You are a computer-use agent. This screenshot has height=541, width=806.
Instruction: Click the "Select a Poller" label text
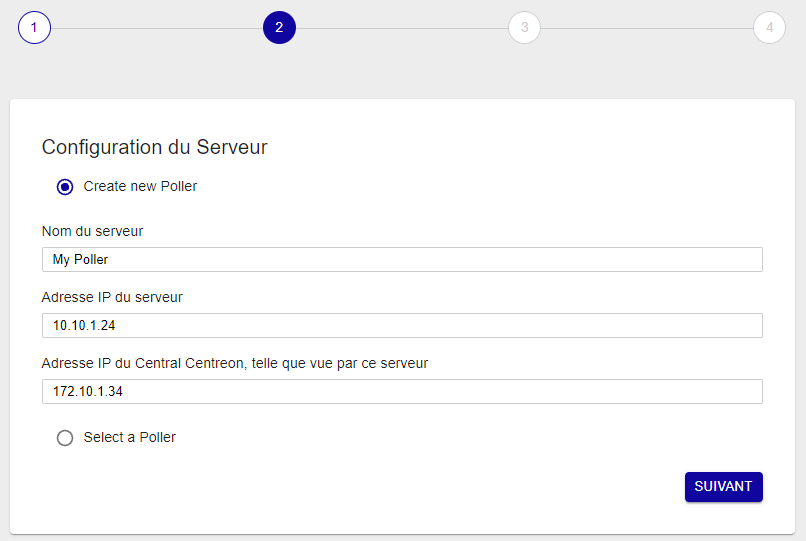tap(129, 437)
